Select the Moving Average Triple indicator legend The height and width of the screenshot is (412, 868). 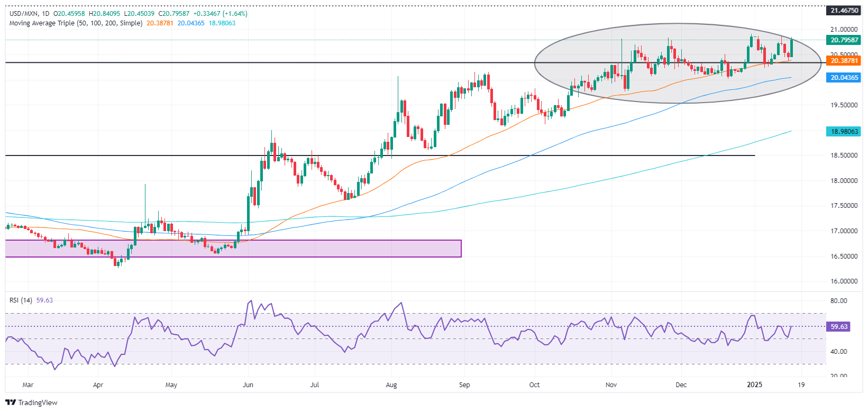pyautogui.click(x=76, y=23)
